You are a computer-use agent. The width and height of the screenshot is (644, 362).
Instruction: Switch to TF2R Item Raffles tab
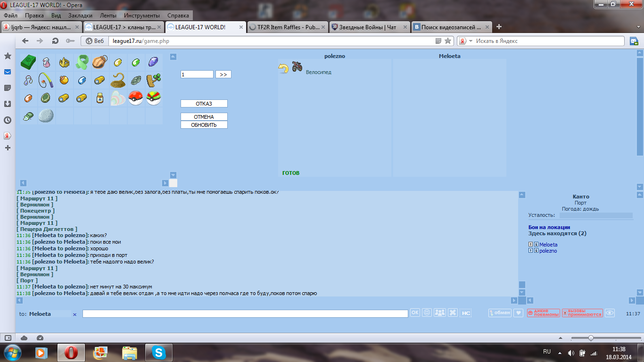click(288, 27)
